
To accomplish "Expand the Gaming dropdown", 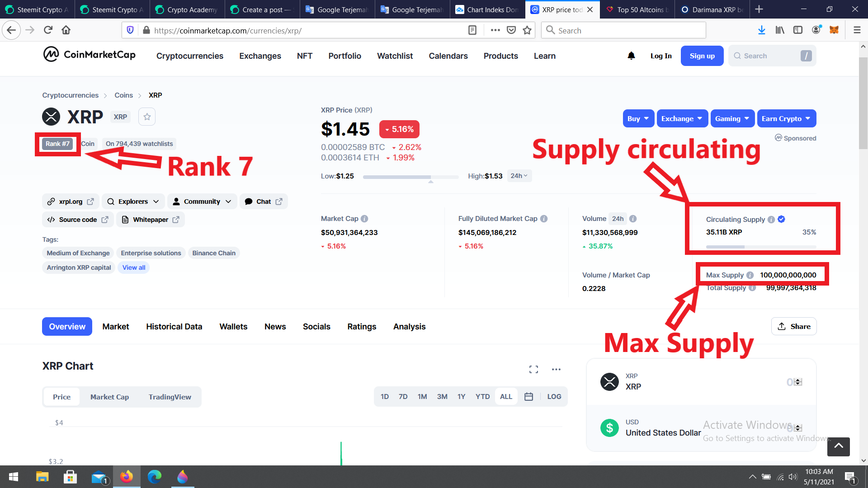I will click(x=732, y=118).
